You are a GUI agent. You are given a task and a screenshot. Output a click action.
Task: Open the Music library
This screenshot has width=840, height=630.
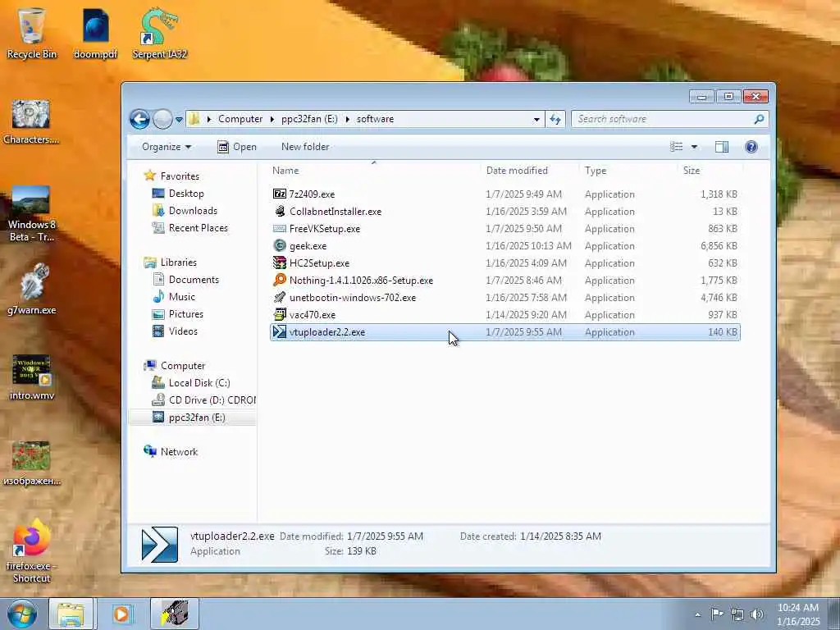[x=181, y=296]
